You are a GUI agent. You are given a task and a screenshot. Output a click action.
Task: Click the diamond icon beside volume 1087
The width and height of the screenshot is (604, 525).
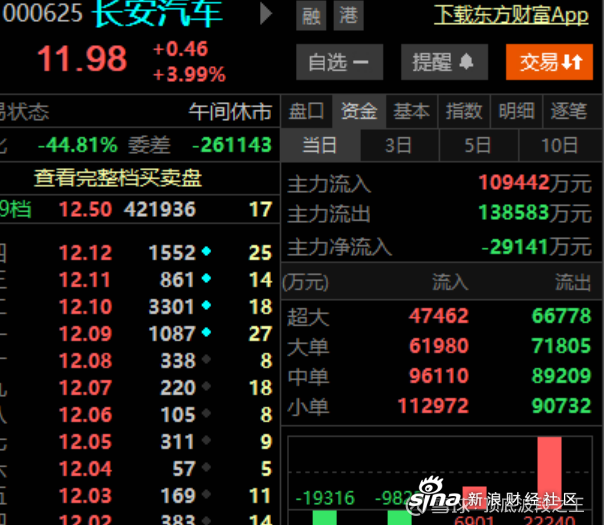(206, 332)
